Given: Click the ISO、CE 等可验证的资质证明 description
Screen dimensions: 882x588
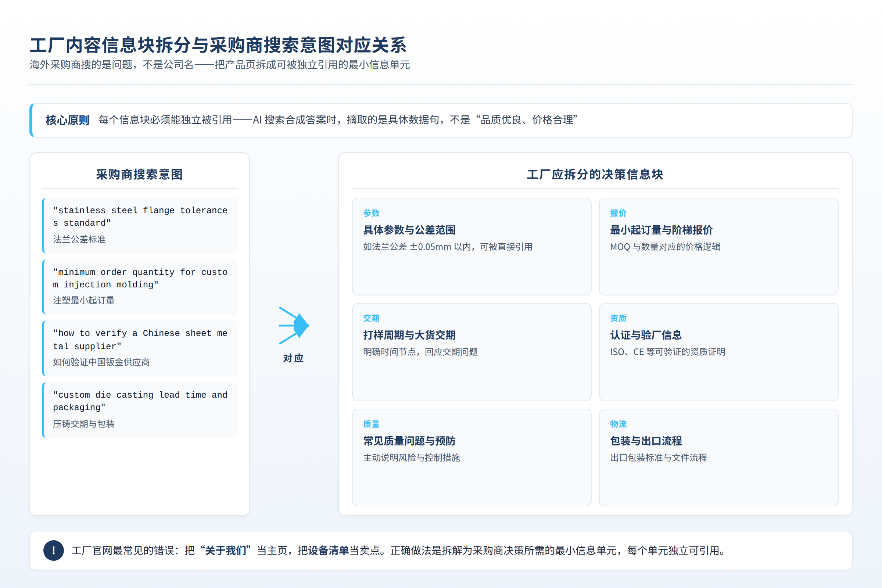Looking at the screenshot, I should [x=667, y=352].
